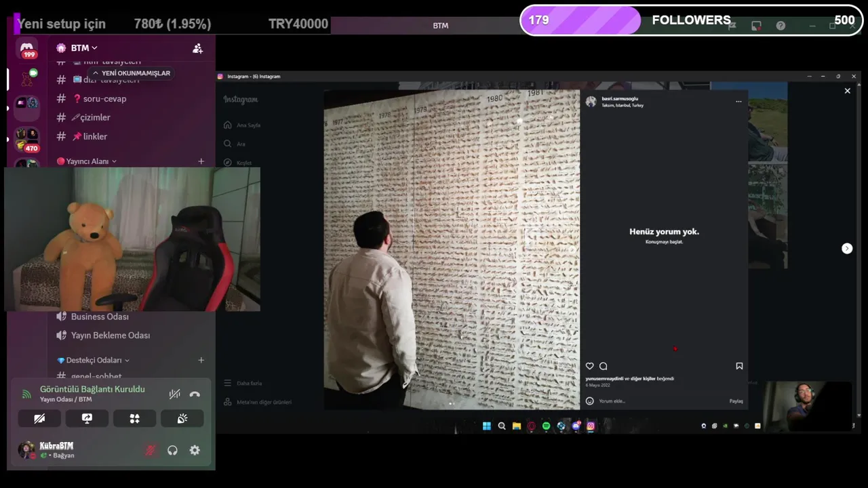Go to Instagram Ana Sayfa

tap(242, 125)
